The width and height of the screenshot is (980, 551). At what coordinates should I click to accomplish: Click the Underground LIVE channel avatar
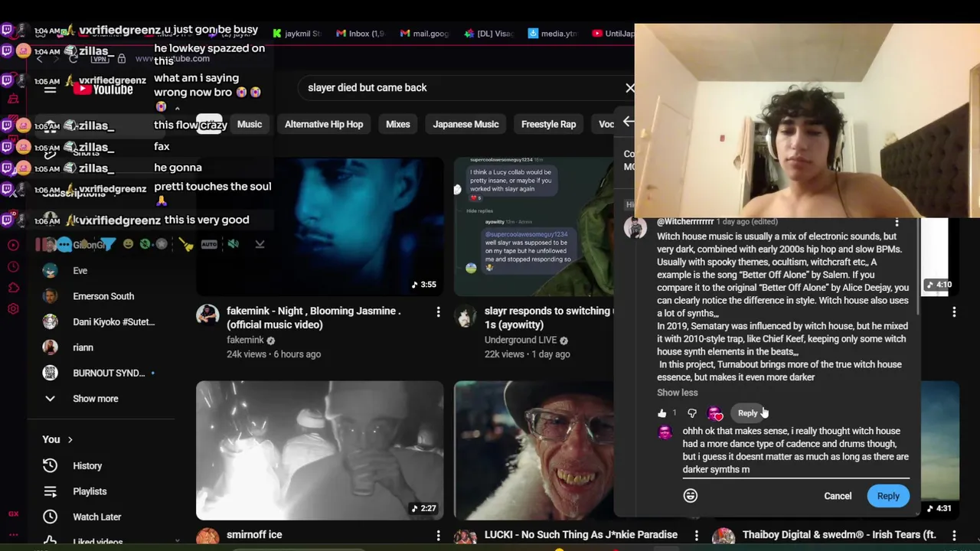465,315
